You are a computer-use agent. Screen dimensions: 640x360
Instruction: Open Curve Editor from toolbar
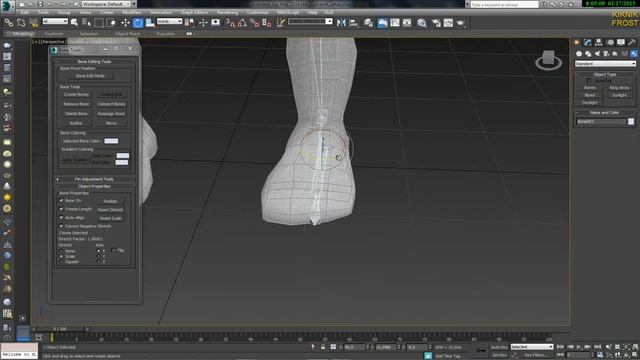pos(395,23)
